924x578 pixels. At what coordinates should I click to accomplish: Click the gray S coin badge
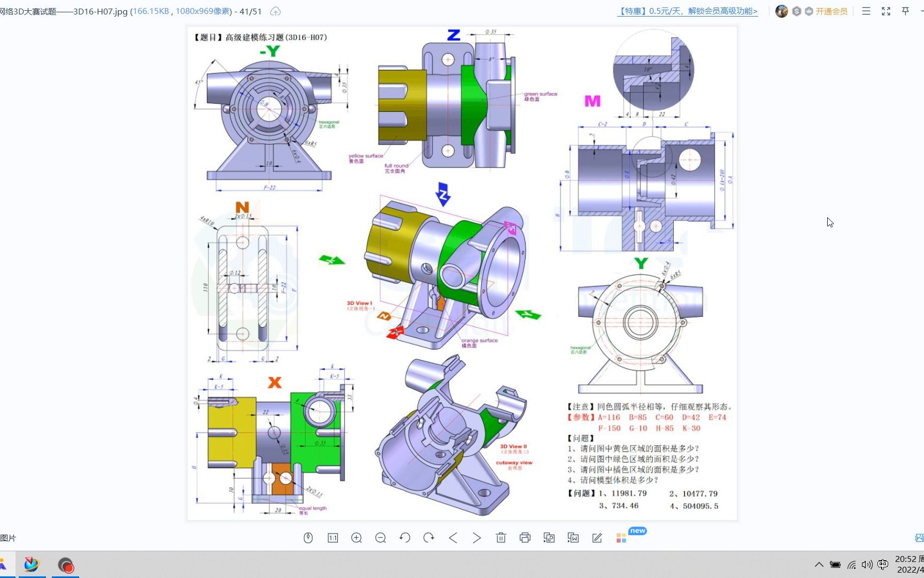[x=797, y=11]
